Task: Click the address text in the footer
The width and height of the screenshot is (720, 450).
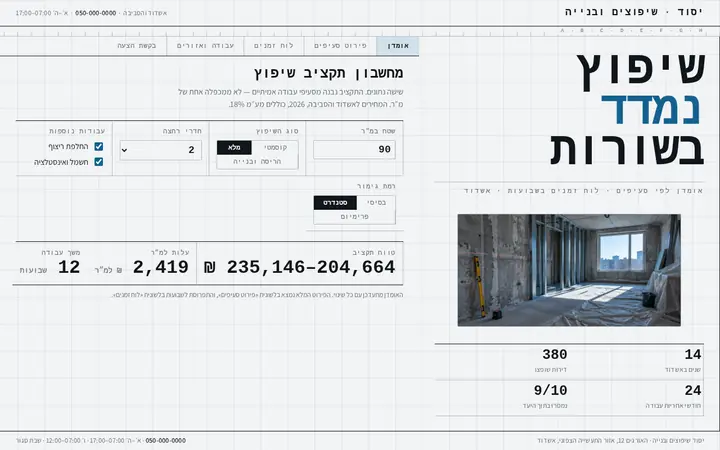Action: (x=620, y=440)
